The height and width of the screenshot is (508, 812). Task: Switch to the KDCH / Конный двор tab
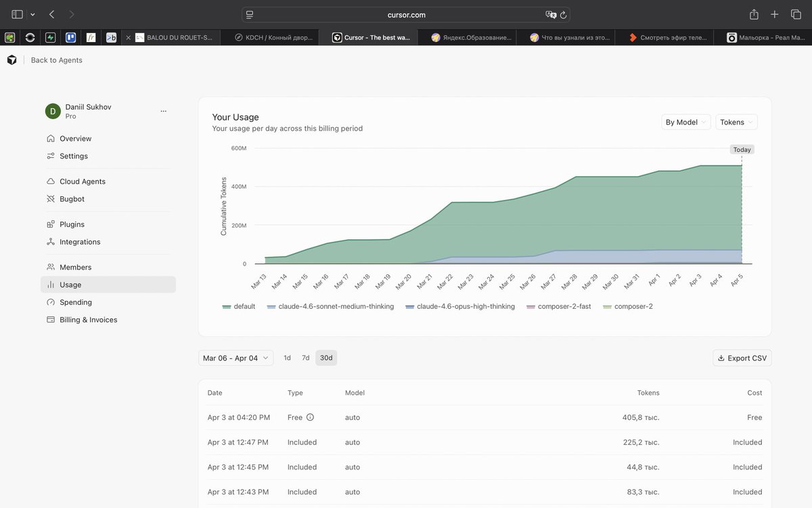coord(270,38)
